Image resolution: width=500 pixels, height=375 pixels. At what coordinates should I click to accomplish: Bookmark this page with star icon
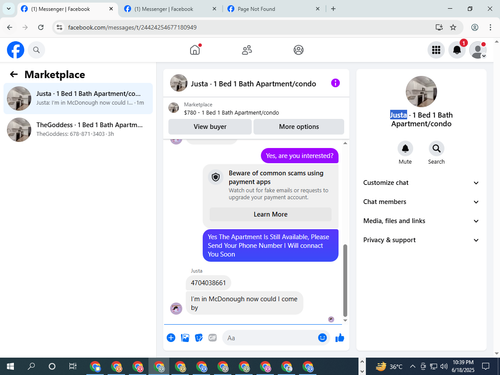pos(453,27)
